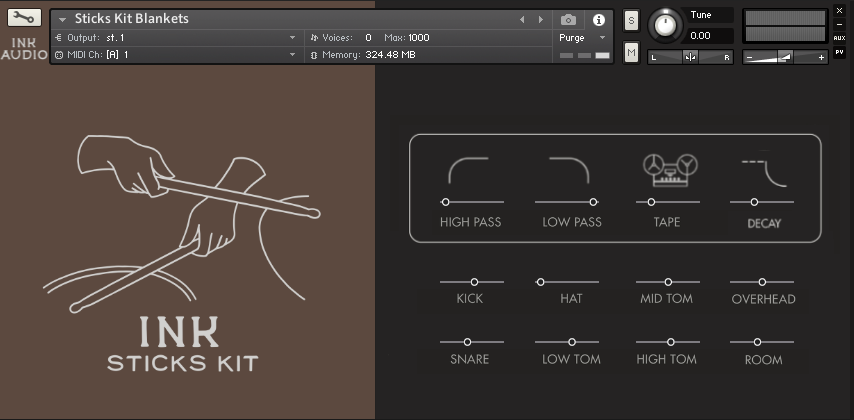Screen dimensions: 854x420
Task: Click the Tune knob
Action: 664,25
